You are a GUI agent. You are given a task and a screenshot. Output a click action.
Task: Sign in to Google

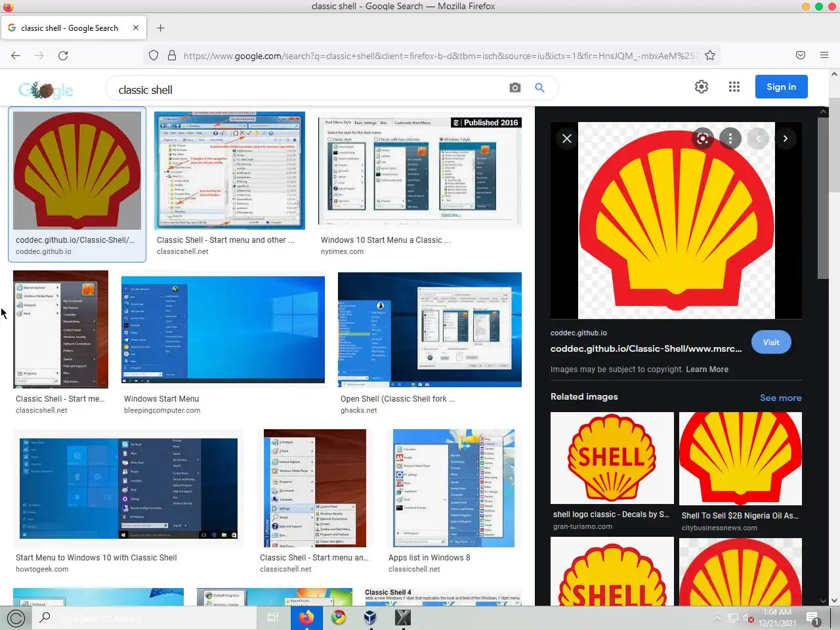click(781, 87)
